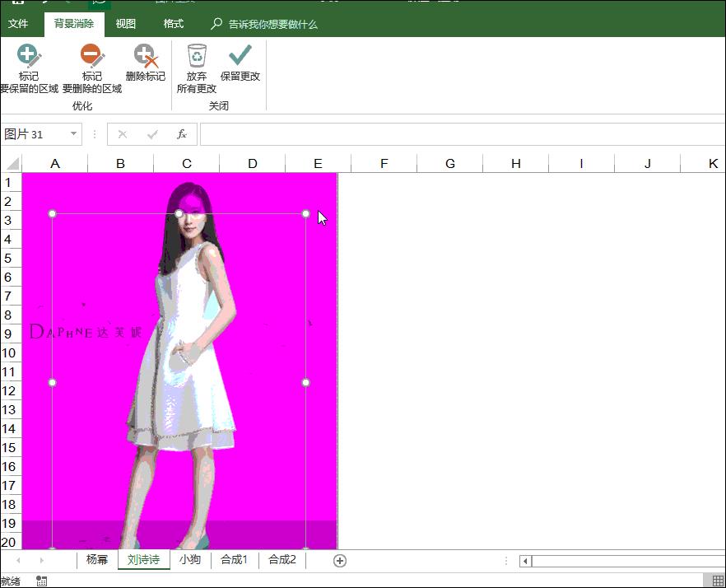Viewport: 726px width, 588px height.
Task: Switch to the 视图 ribbon tab
Action: pos(125,24)
